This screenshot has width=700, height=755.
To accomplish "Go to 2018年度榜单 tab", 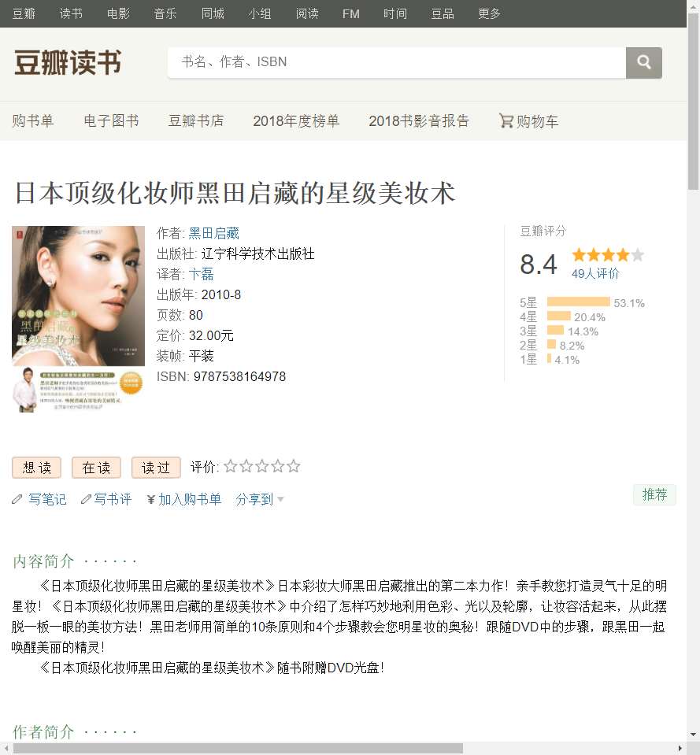I will tap(296, 121).
